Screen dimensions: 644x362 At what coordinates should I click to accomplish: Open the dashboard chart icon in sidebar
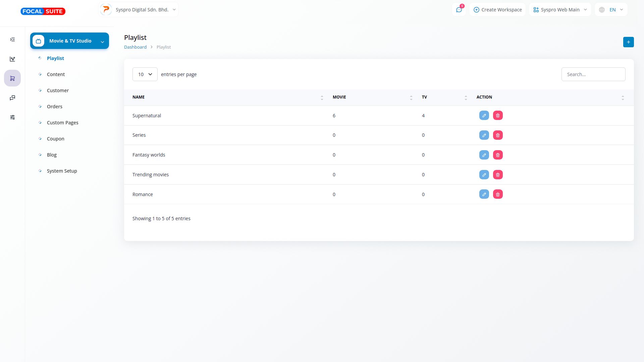[12, 59]
